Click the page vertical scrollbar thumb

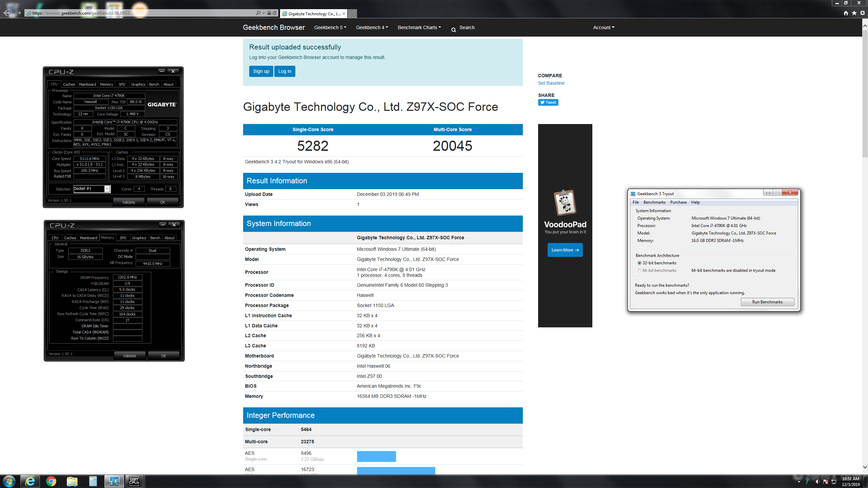(865, 94)
